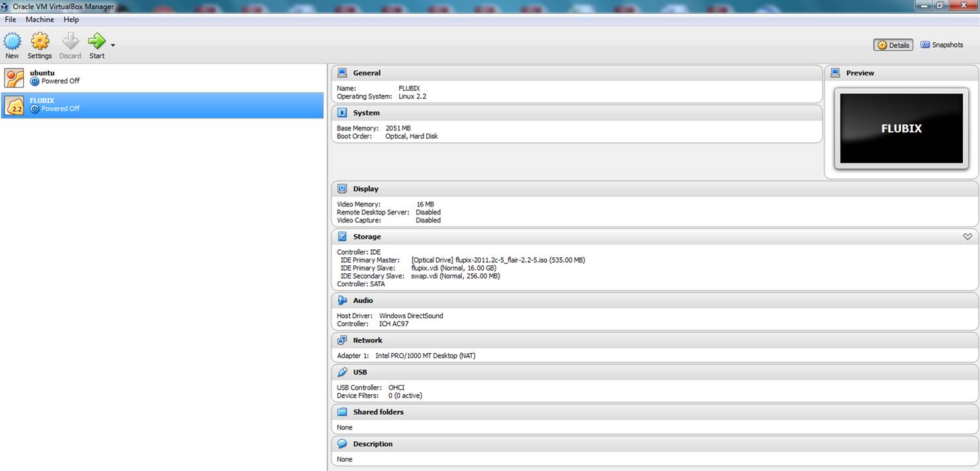Open the Description section heading

[373, 444]
